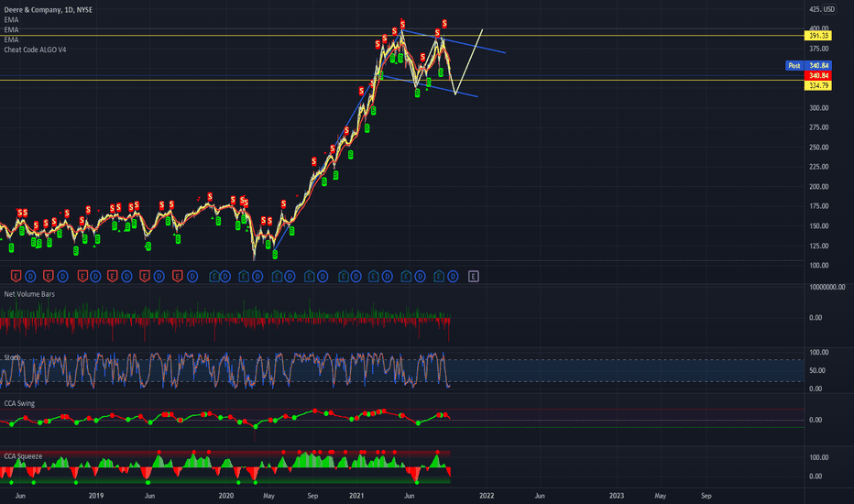Click the Sep label after 2023 on time axis
This screenshot has width=854, height=504.
pos(706,496)
